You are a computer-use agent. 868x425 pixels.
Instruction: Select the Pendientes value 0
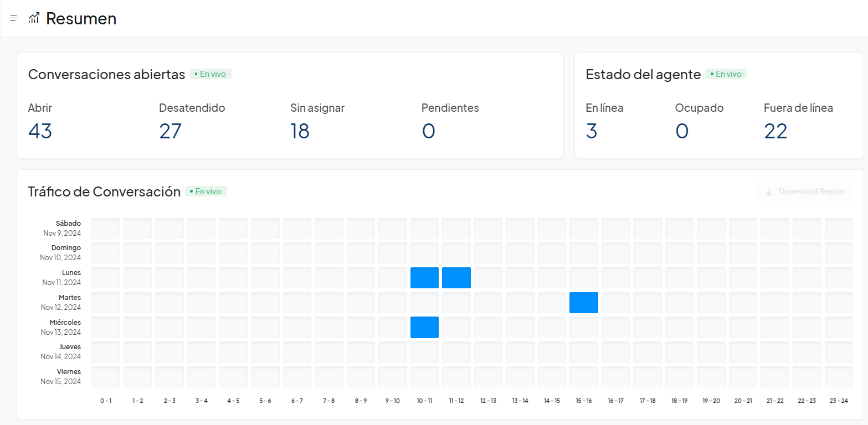pos(428,131)
